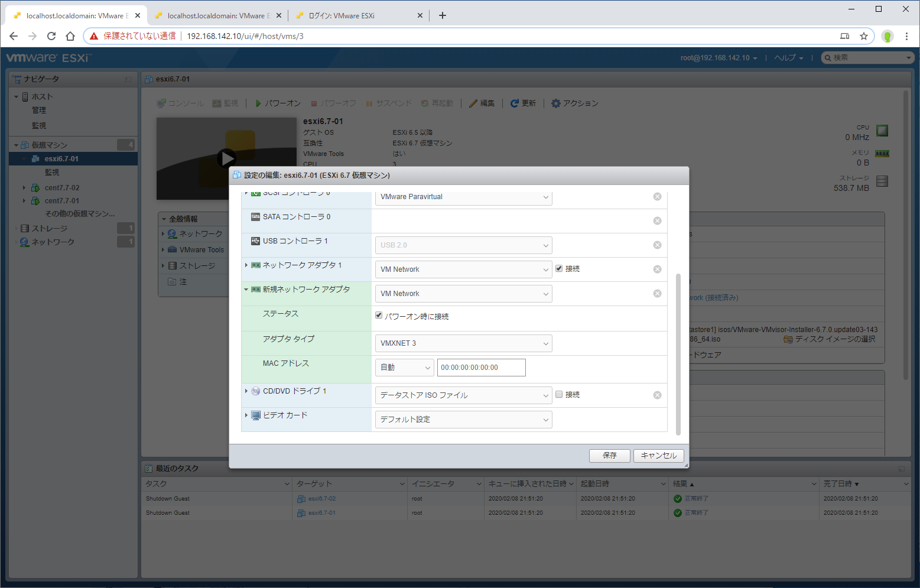Select cent7.7-02 in navigator

62,188
